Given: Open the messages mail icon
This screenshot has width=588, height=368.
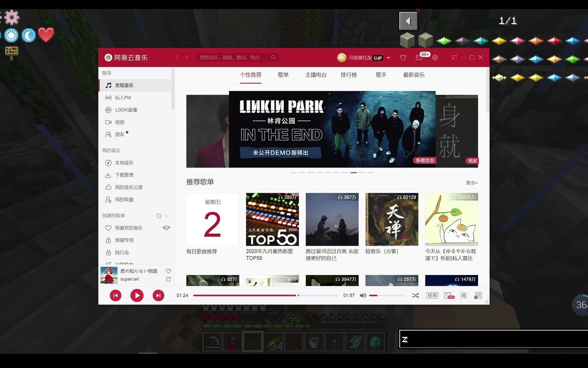Looking at the screenshot, I should click(419, 58).
